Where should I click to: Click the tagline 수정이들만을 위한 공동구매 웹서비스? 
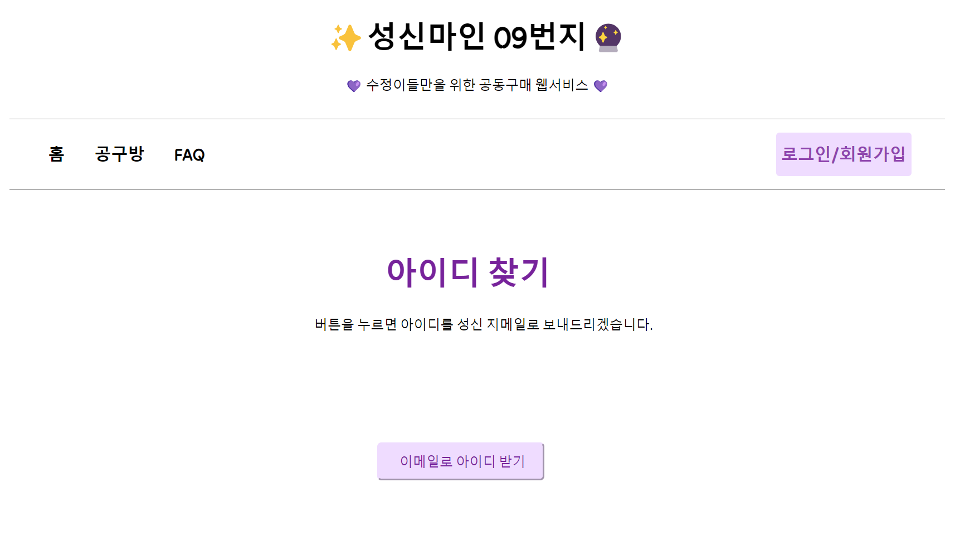pos(477,85)
